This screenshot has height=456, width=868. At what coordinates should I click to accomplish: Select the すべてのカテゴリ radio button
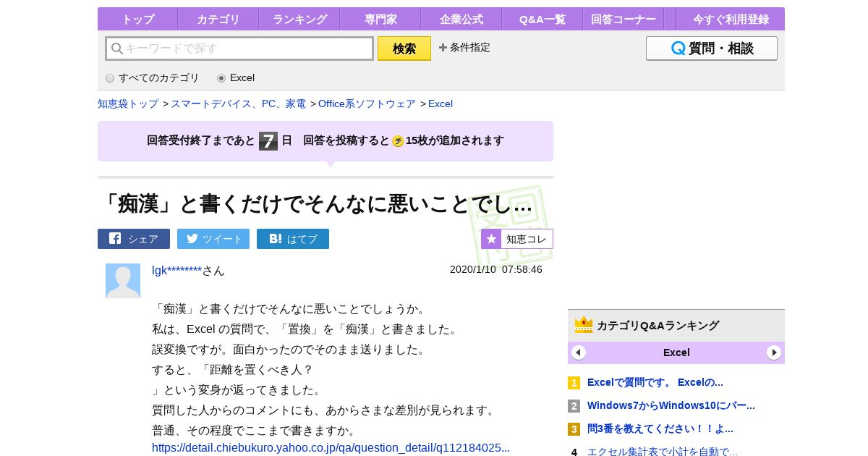click(x=110, y=78)
